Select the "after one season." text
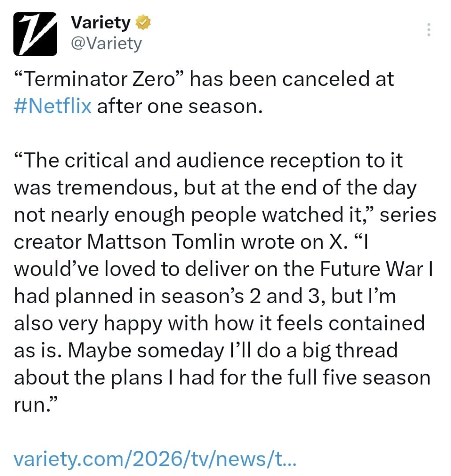This screenshot has width=451, height=476. point(179,106)
